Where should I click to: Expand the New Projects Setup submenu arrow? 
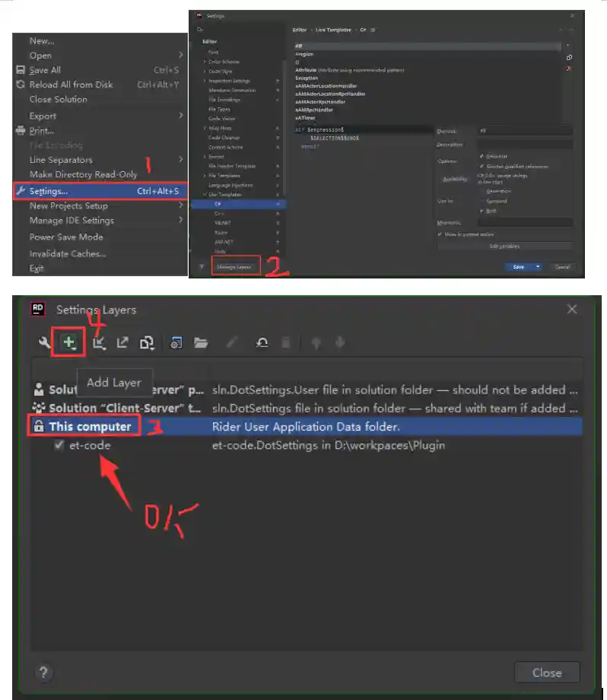pyautogui.click(x=181, y=205)
